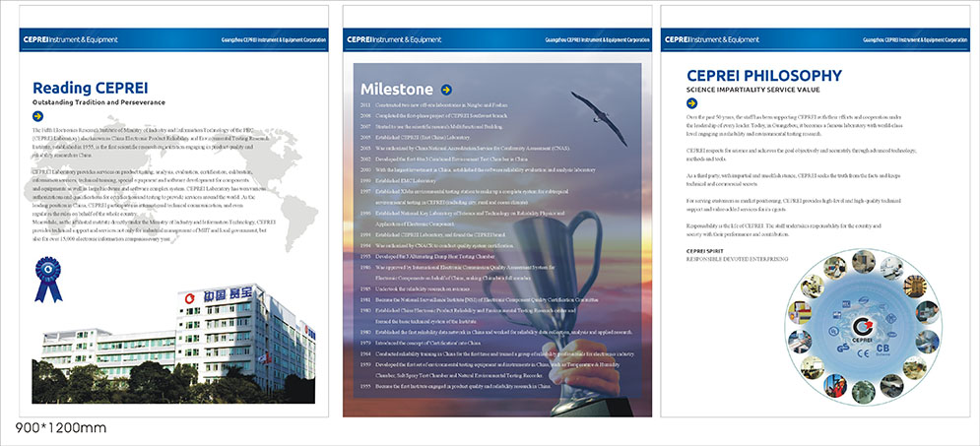Click the CEPREI SPIRIT label
The height and width of the screenshot is (446, 980).
(704, 250)
